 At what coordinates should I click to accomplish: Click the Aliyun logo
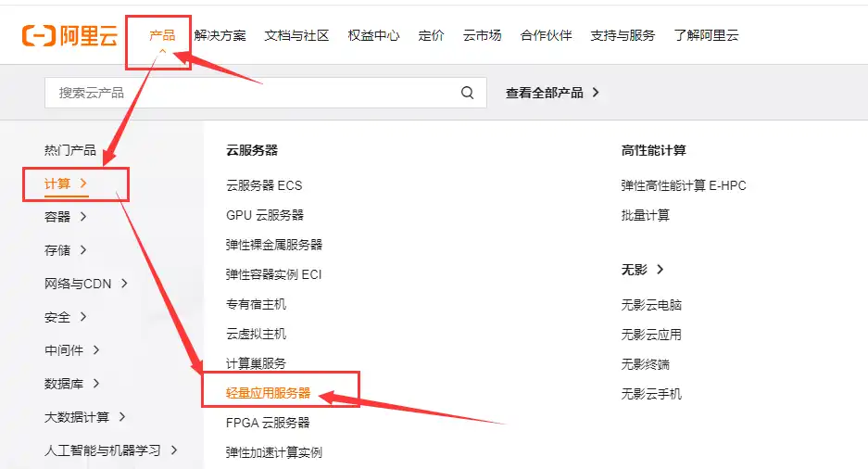(70, 35)
